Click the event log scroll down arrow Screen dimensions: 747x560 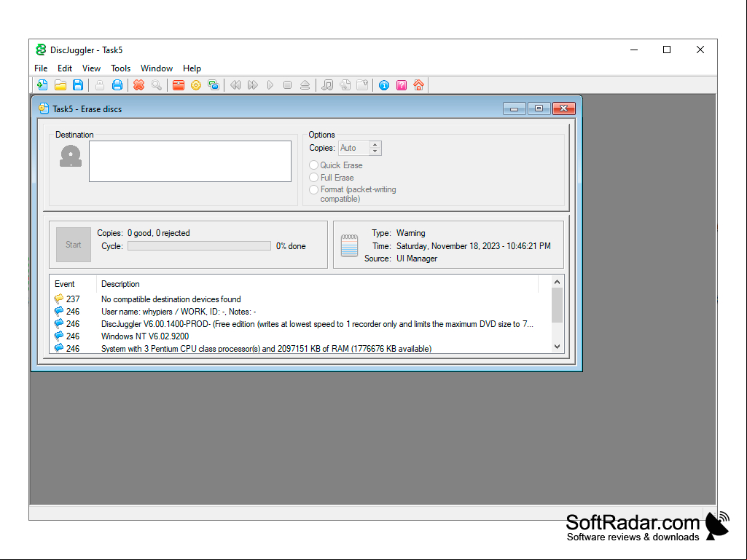(557, 347)
